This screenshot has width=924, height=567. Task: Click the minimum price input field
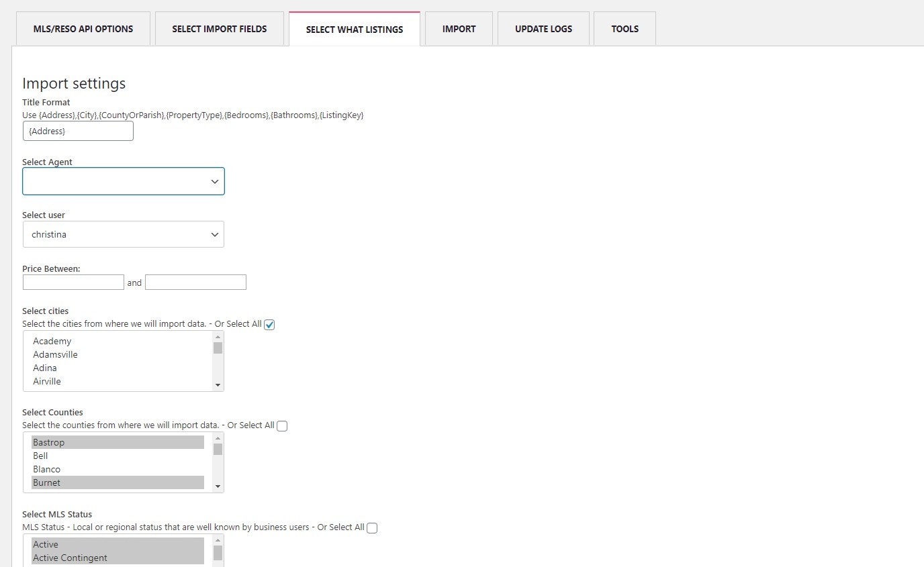pos(73,282)
